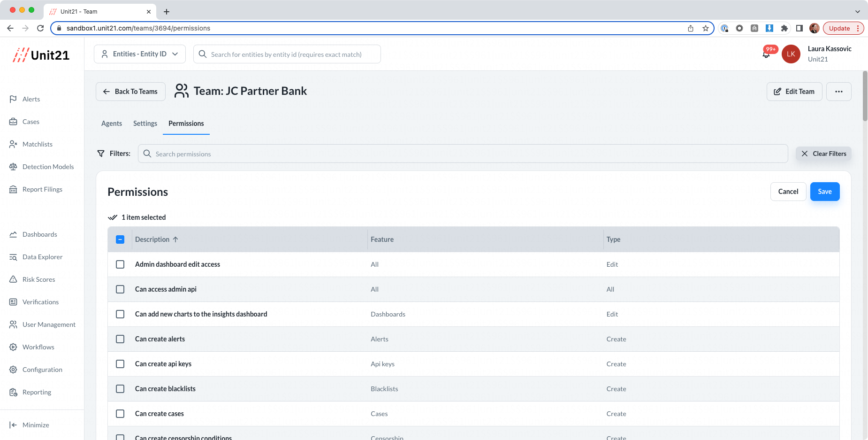
Task: Check Can create blacklists permission
Action: [x=120, y=389]
